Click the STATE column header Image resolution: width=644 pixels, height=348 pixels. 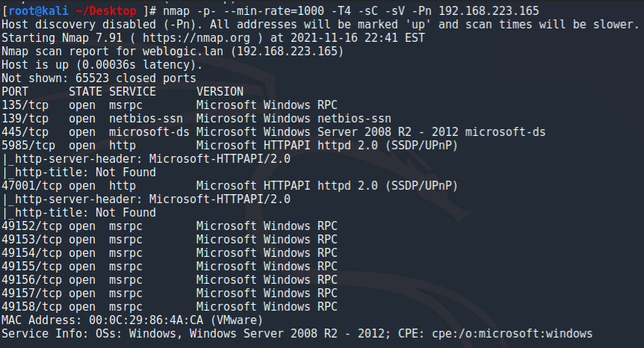click(85, 92)
